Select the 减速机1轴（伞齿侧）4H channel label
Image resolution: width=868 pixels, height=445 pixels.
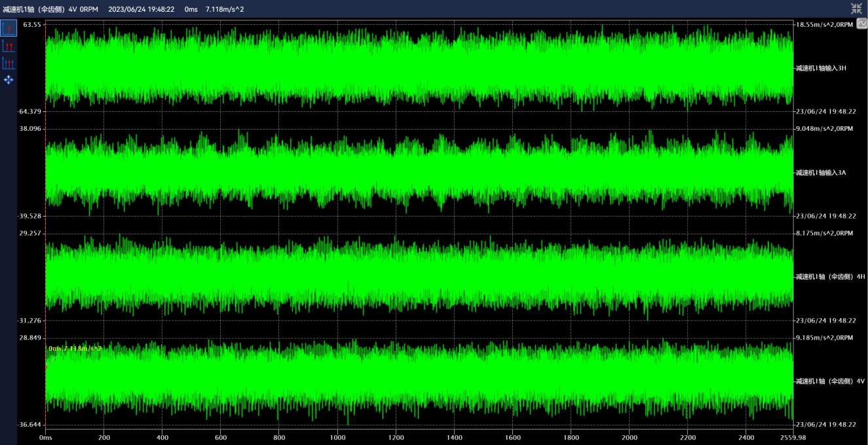point(830,277)
